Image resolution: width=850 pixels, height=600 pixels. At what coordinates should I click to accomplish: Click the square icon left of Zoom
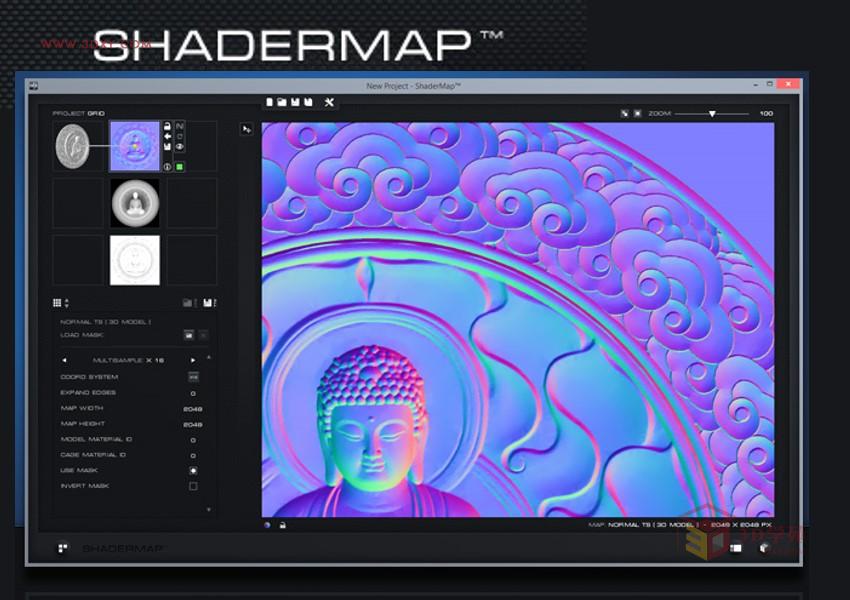coord(638,113)
